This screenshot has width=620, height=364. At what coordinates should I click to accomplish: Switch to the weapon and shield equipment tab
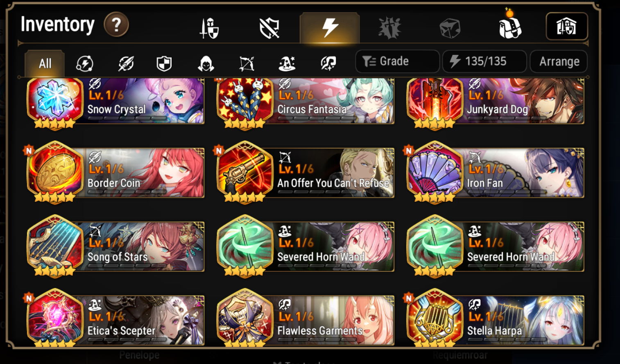tap(209, 28)
